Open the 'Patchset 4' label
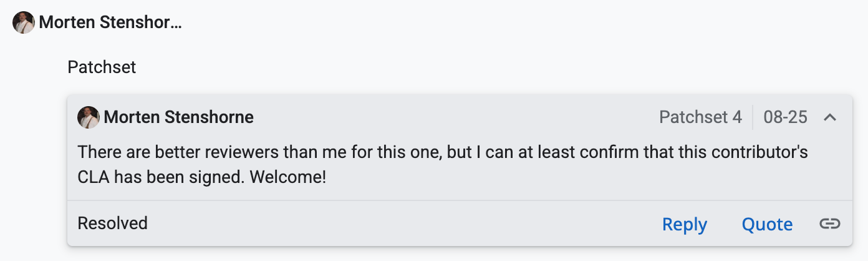 tap(700, 117)
